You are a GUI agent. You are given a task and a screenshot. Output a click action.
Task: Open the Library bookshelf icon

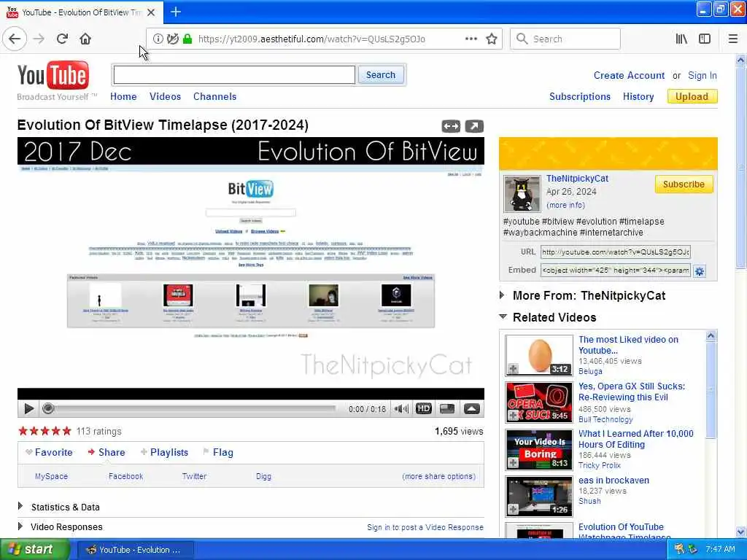[x=682, y=39]
